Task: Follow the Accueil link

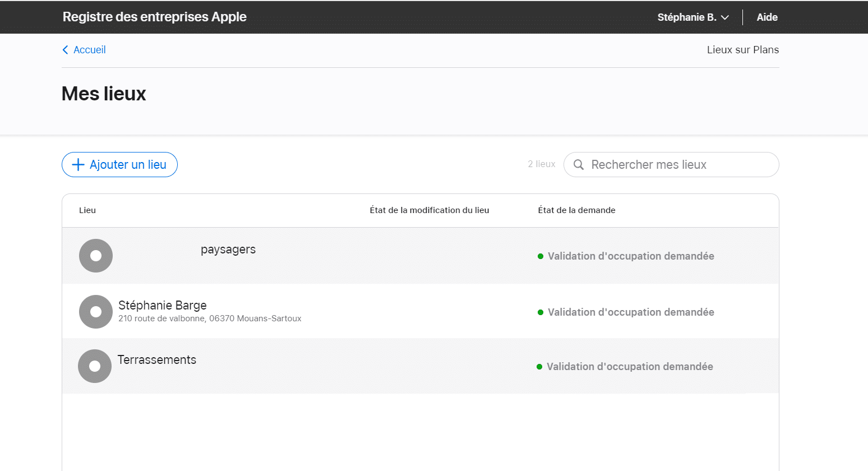Action: (89, 49)
